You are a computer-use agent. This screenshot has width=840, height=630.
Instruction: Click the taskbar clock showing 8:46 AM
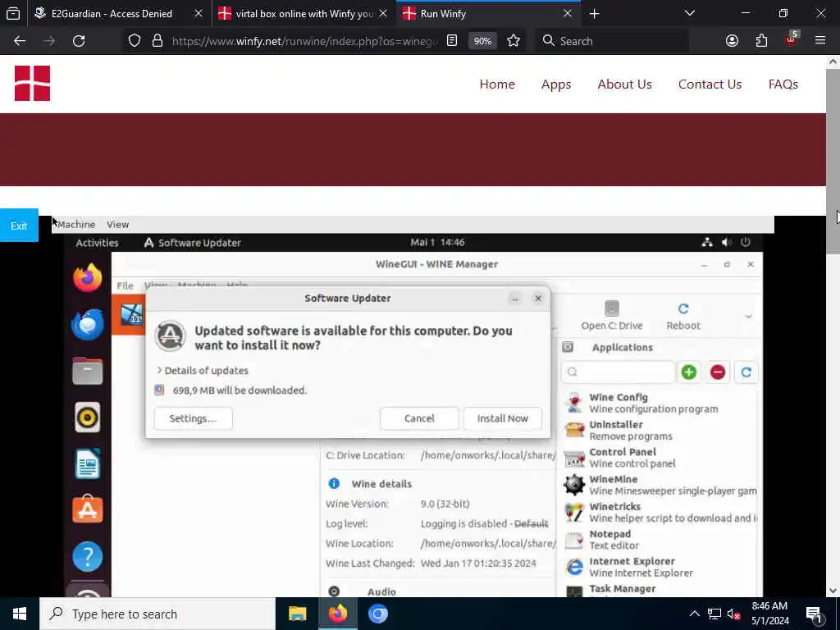769,614
